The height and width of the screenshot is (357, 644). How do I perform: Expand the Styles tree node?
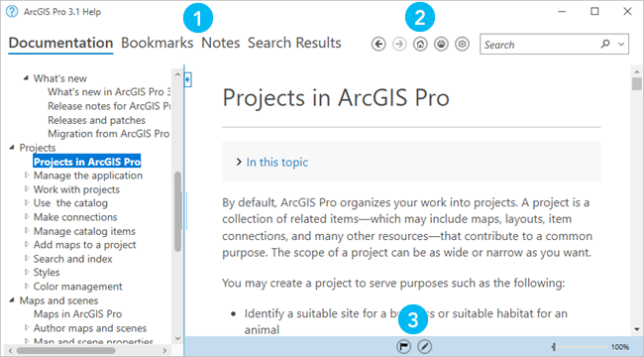click(27, 272)
